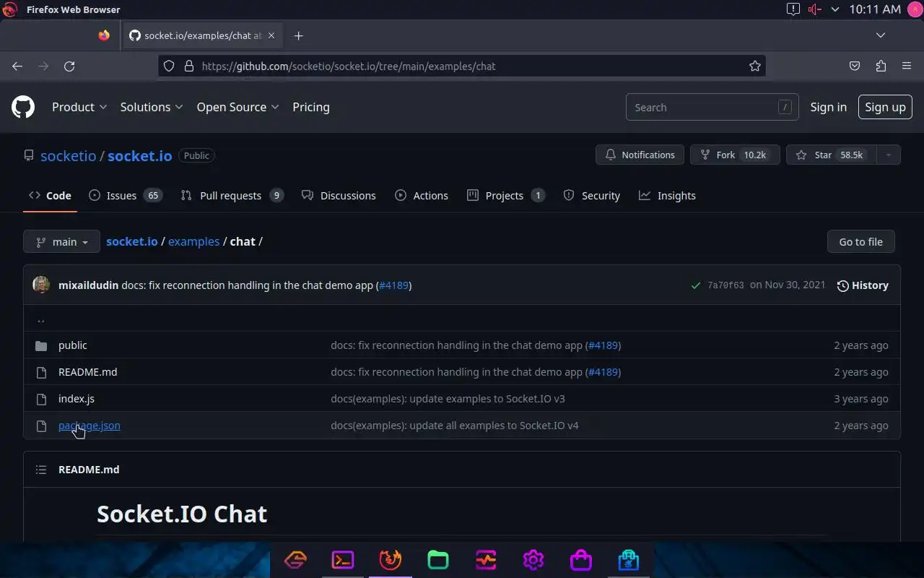
Task: Click the site shield tracking icon
Action: point(169,66)
